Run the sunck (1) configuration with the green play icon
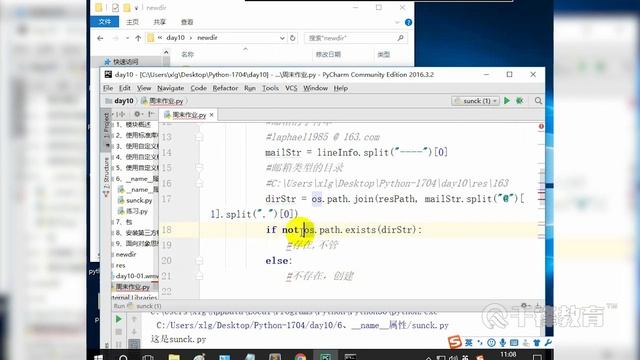The height and width of the screenshot is (360, 640). tap(507, 100)
